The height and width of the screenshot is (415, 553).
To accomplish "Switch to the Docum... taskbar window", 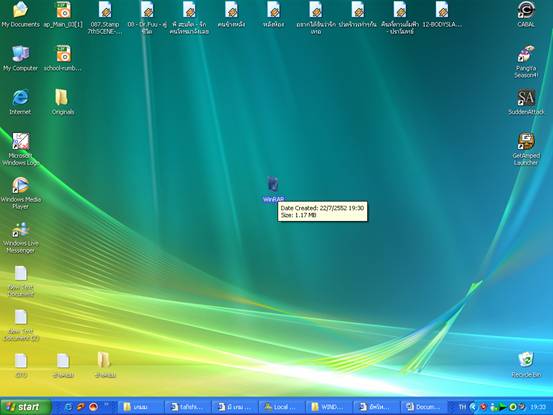I will click(x=423, y=407).
